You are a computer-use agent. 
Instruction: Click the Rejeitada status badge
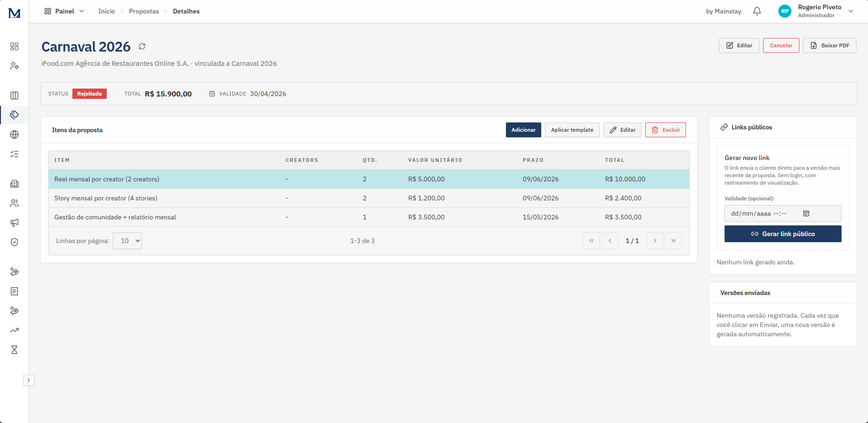[x=90, y=94]
